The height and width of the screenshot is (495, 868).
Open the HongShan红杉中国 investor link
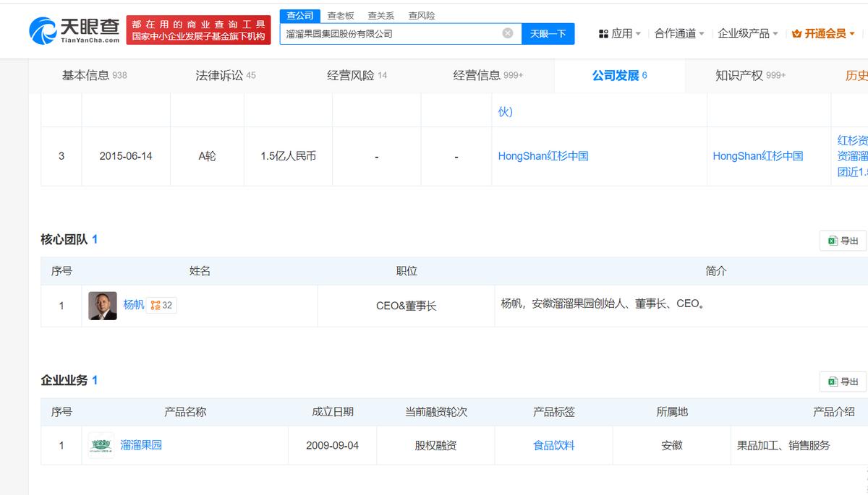pyautogui.click(x=542, y=156)
